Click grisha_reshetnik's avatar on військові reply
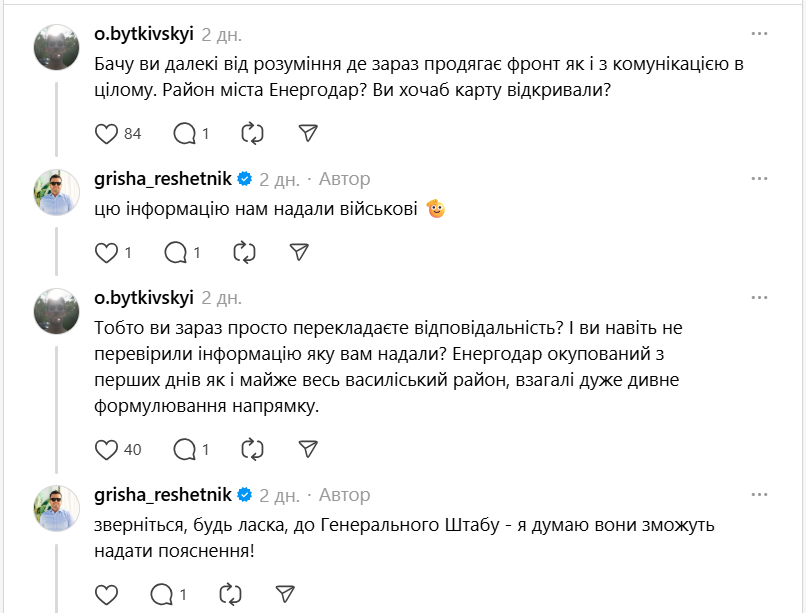 (x=56, y=192)
